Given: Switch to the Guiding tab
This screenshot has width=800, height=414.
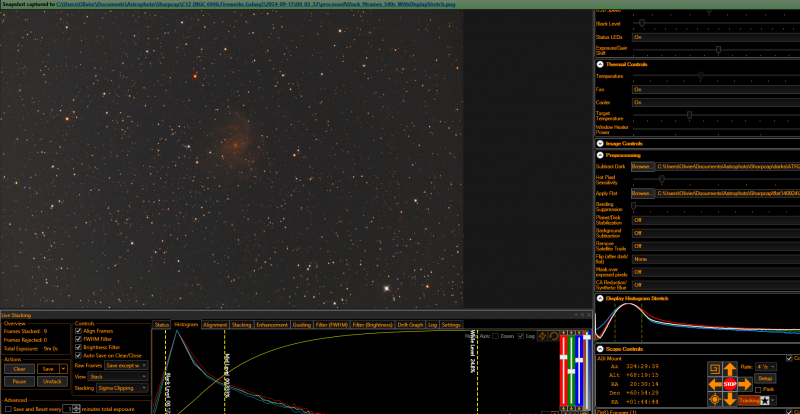Looking at the screenshot, I should 302,325.
